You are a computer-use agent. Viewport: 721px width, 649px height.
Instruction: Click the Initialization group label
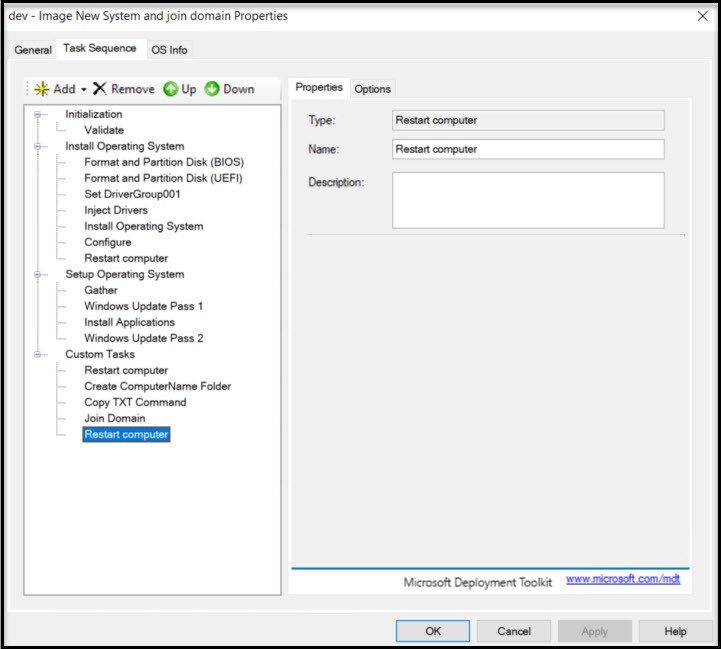[x=94, y=114]
